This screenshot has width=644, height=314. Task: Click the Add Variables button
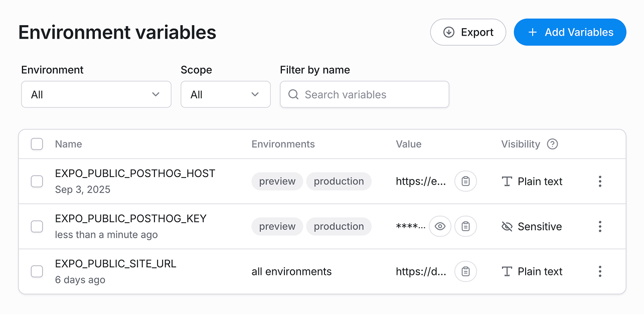pyautogui.click(x=570, y=32)
